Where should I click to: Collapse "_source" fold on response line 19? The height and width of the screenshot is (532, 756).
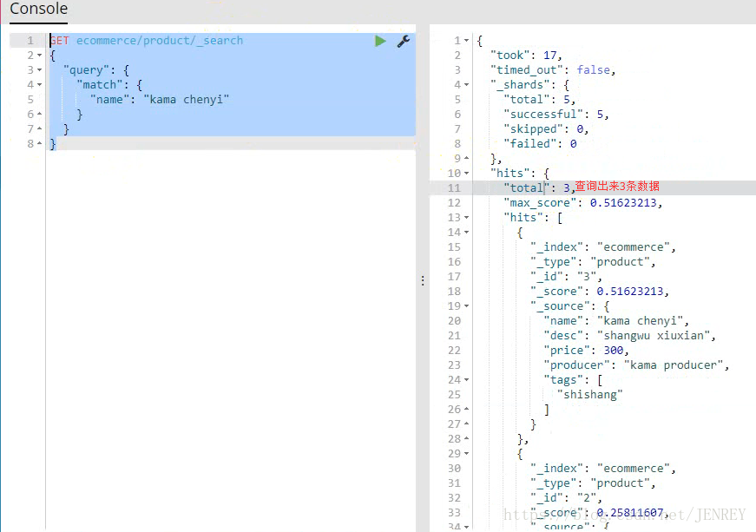466,306
